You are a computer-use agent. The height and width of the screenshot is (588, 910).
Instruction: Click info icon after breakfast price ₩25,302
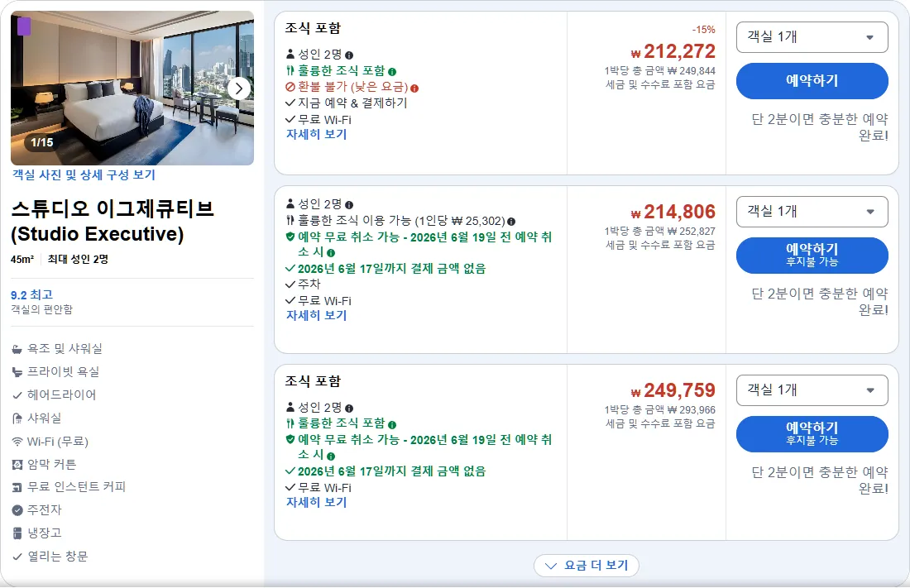point(511,221)
